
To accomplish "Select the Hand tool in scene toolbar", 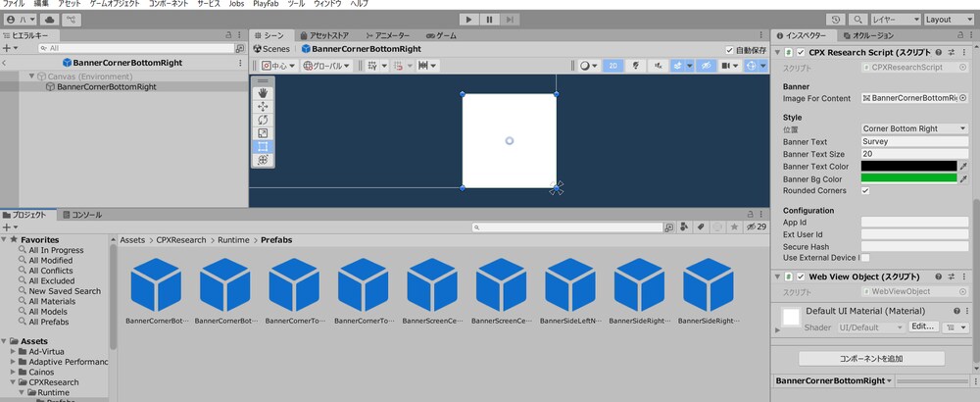I will point(263,92).
